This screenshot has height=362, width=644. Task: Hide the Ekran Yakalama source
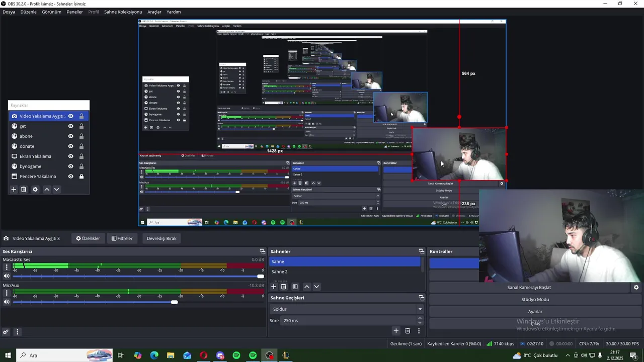tap(71, 156)
